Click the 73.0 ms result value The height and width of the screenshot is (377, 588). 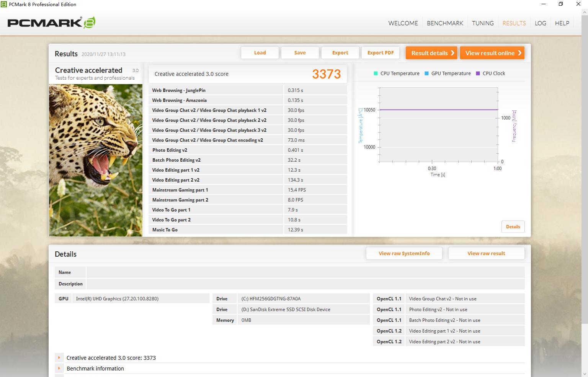pos(296,140)
